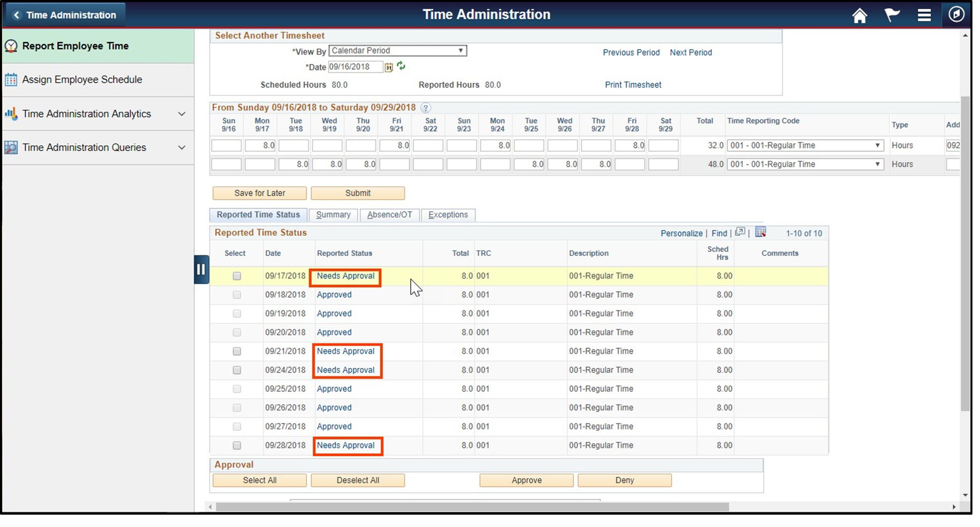
Task: Open the NavBar compass icon
Action: (x=956, y=14)
